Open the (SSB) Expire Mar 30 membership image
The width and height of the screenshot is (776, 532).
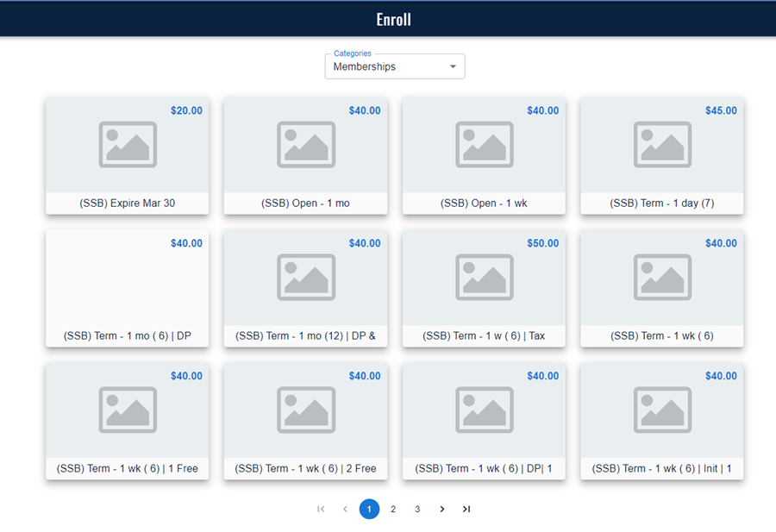point(128,145)
